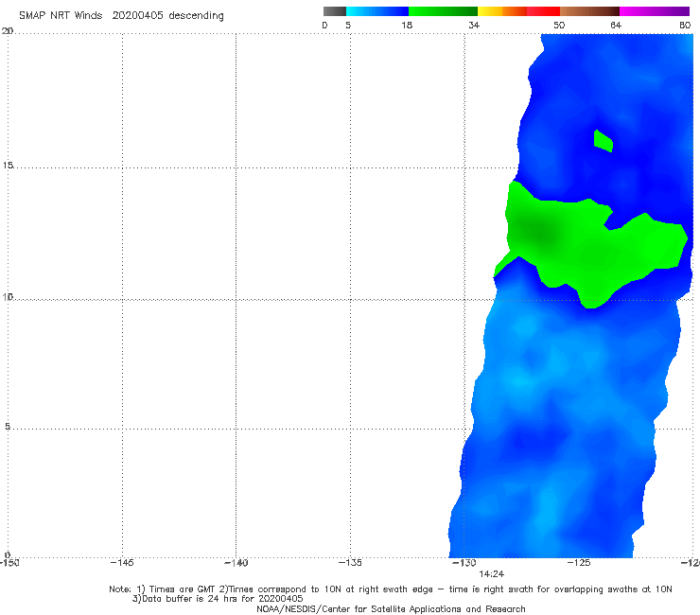Click the 'SMAP NRT Winds 20200405 descending' title

point(121,16)
